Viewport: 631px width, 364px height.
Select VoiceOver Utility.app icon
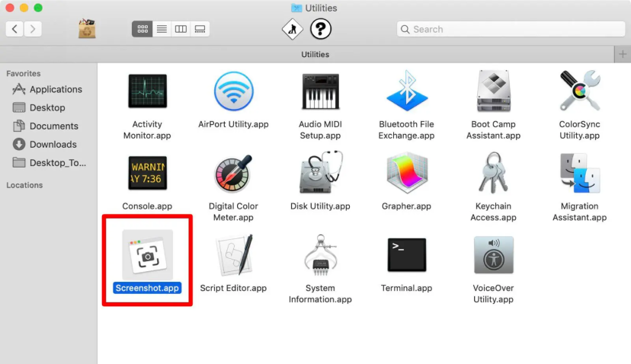coord(493,255)
